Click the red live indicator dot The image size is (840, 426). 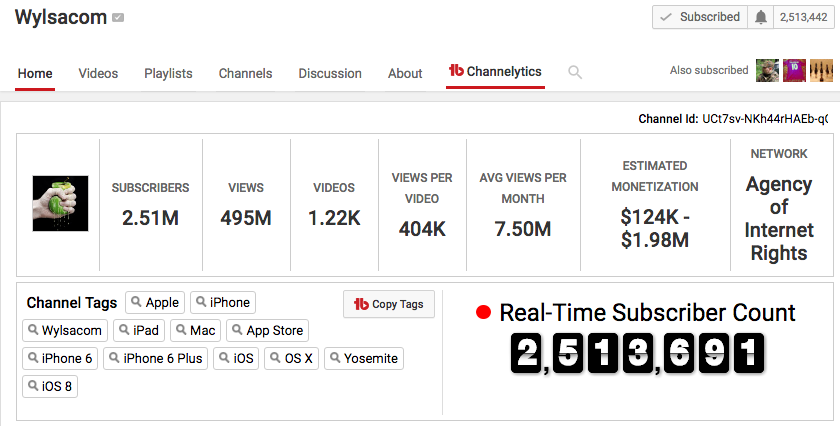point(483,312)
